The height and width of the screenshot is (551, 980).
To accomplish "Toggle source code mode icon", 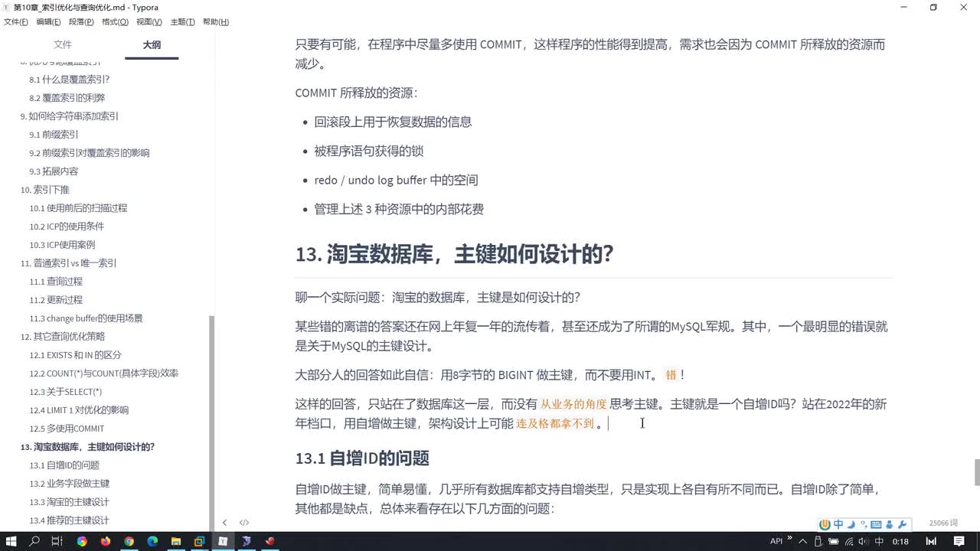I will (244, 523).
